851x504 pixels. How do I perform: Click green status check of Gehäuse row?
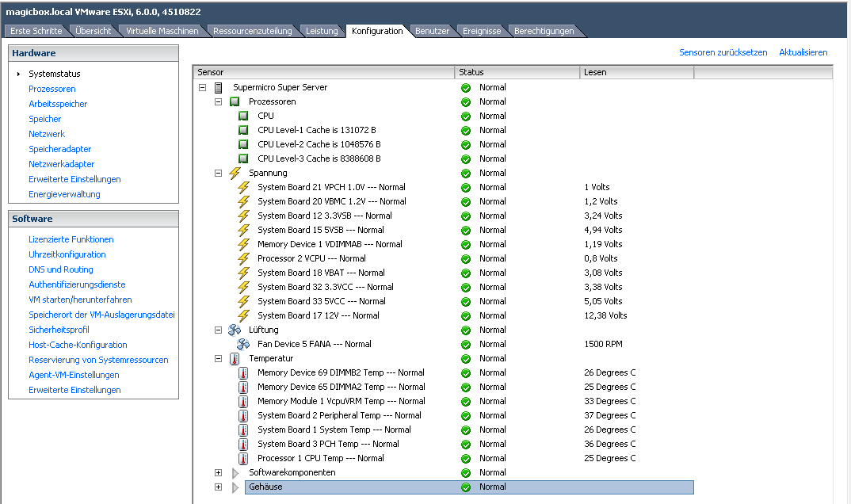click(466, 487)
